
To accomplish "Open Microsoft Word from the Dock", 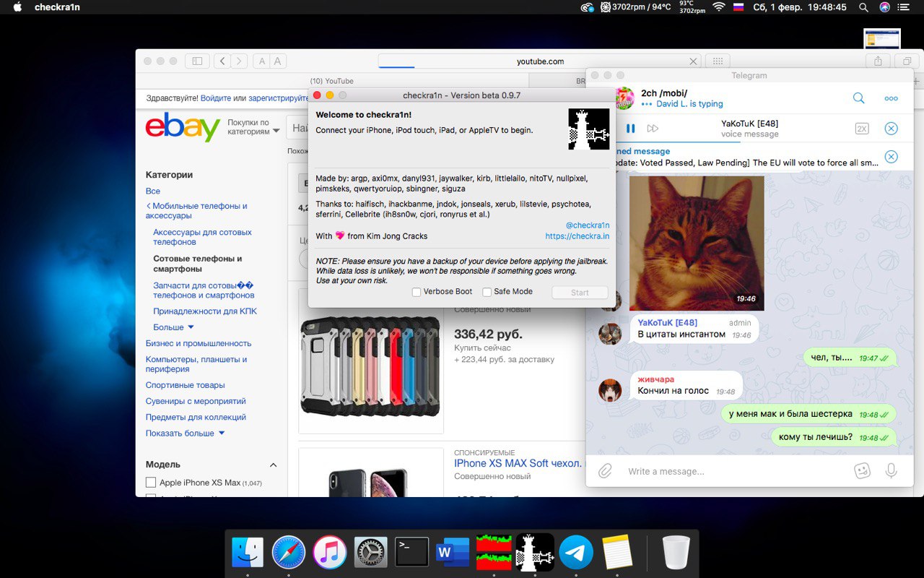I will [453, 553].
